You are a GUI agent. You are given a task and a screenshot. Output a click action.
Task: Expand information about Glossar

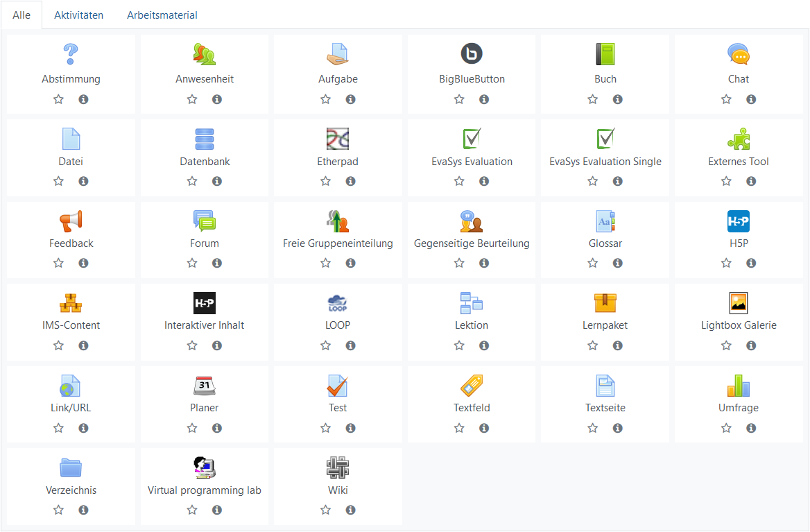[x=618, y=263]
